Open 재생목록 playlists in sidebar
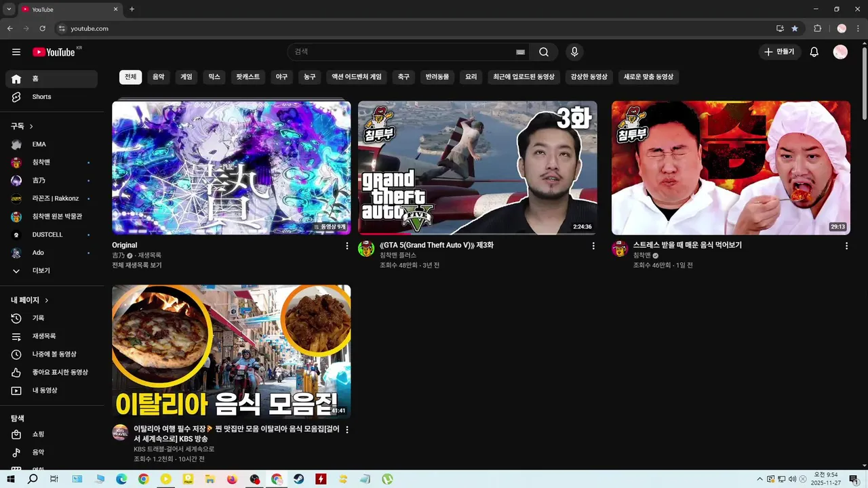Viewport: 868px width, 488px height. click(52, 336)
